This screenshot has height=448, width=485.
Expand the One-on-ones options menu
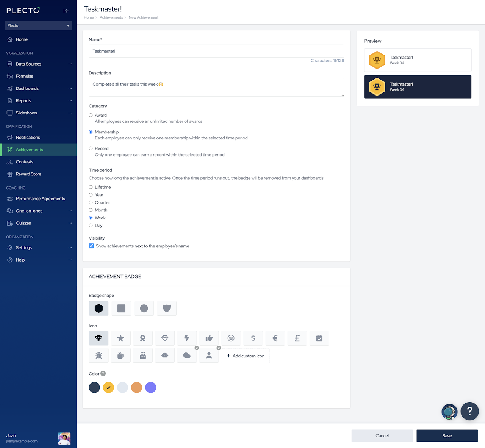tap(70, 211)
